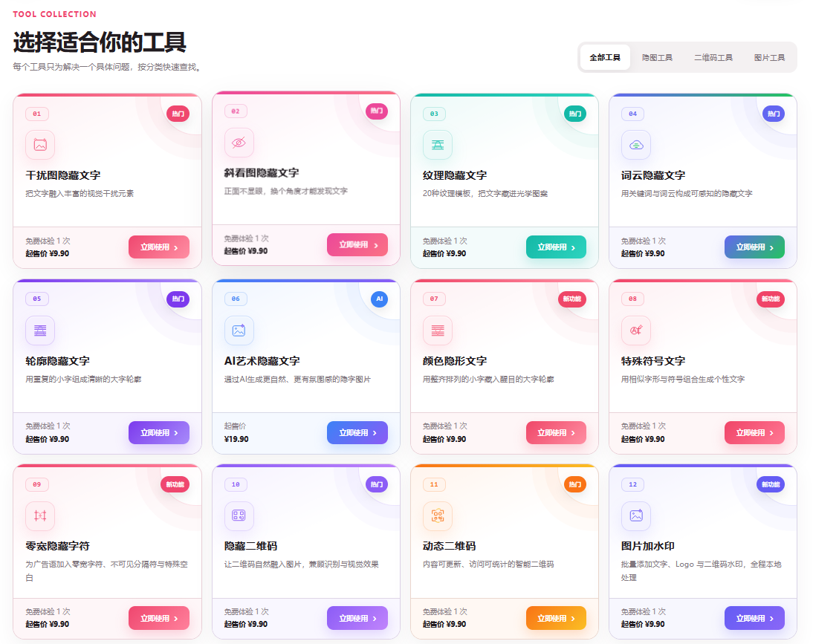
Task: Click the 颜色隐形文字 card icon
Action: click(437, 331)
